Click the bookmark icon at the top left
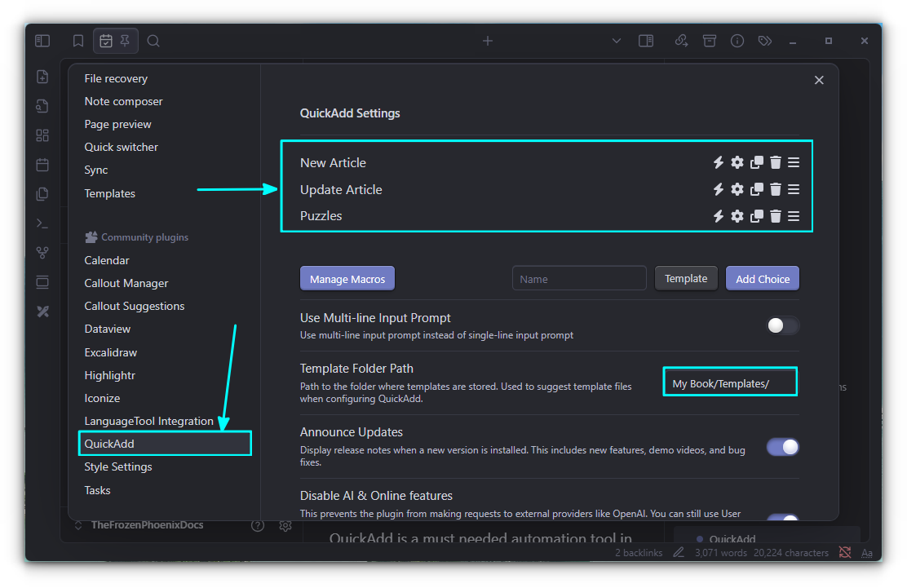This screenshot has height=588, width=907. (78, 40)
